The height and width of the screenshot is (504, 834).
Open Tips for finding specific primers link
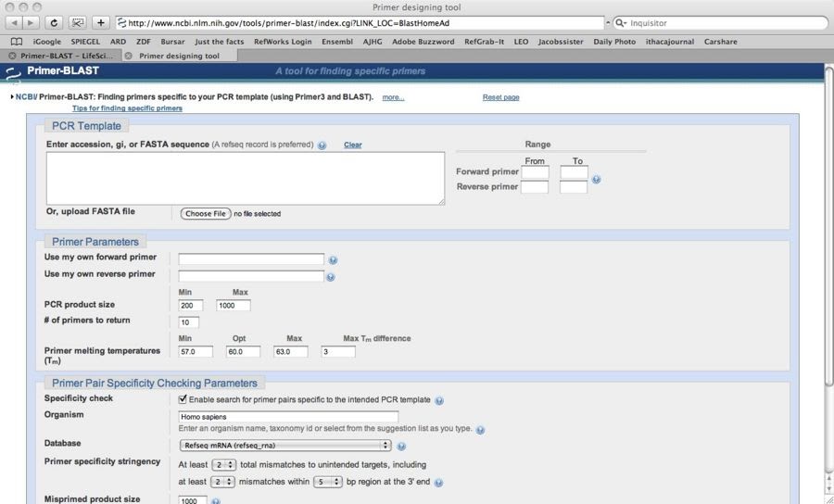127,108
